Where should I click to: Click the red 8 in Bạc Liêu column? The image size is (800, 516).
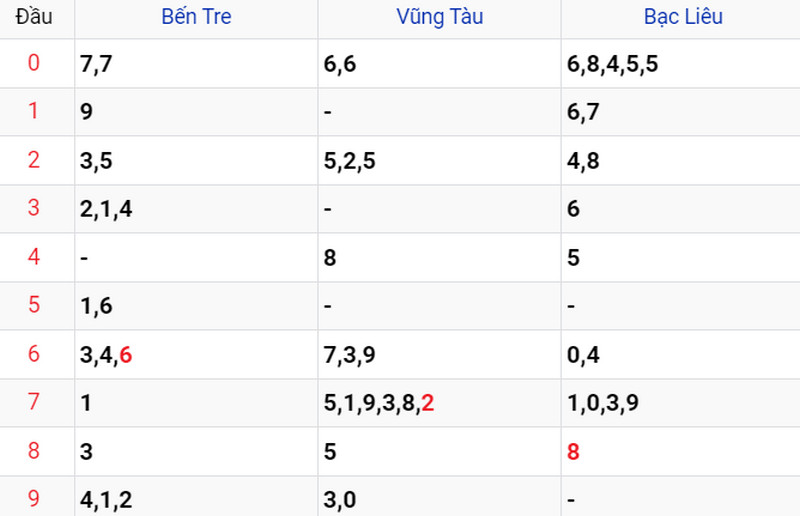(x=573, y=452)
